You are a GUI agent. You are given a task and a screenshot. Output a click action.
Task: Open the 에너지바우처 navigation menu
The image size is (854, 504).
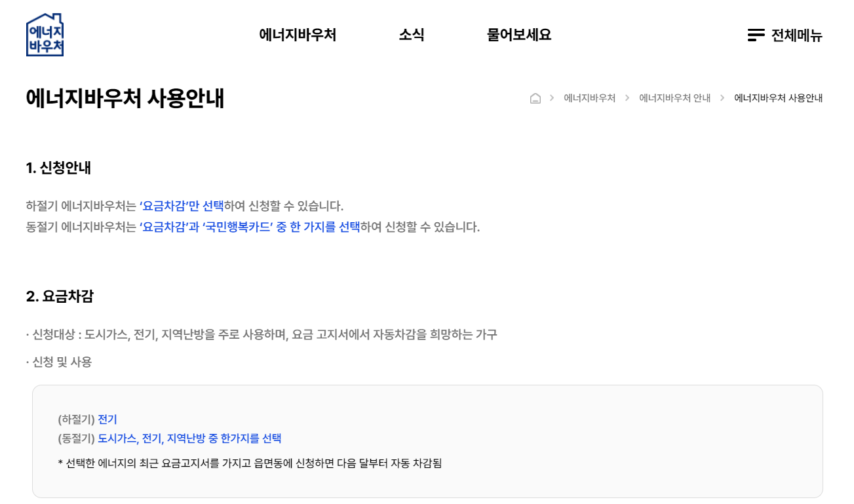[299, 35]
